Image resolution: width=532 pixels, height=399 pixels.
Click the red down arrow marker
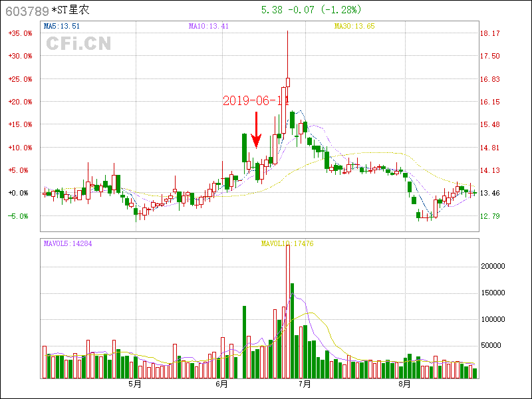256,130
